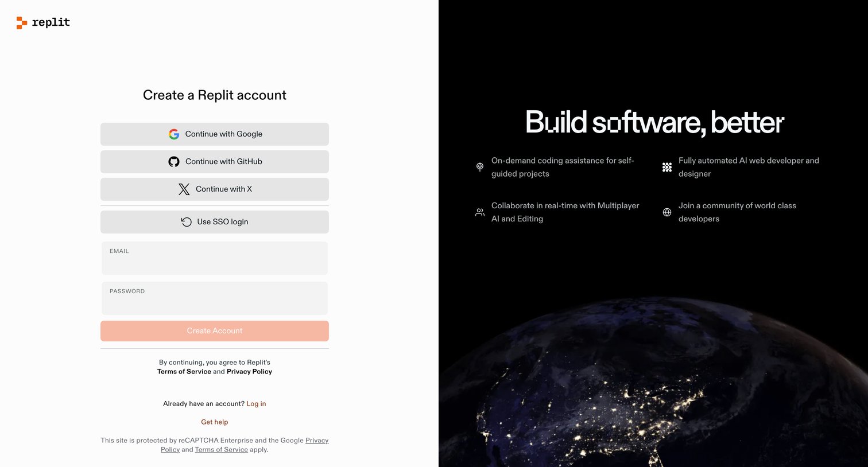Screen dimensions: 868x467
Task: Open Replit's Privacy Policy link
Action: coord(249,372)
